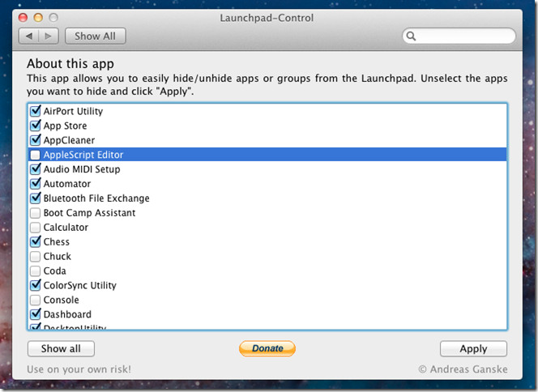This screenshot has height=392, width=538.
Task: Uncheck the App Store checkbox
Action: coord(36,126)
